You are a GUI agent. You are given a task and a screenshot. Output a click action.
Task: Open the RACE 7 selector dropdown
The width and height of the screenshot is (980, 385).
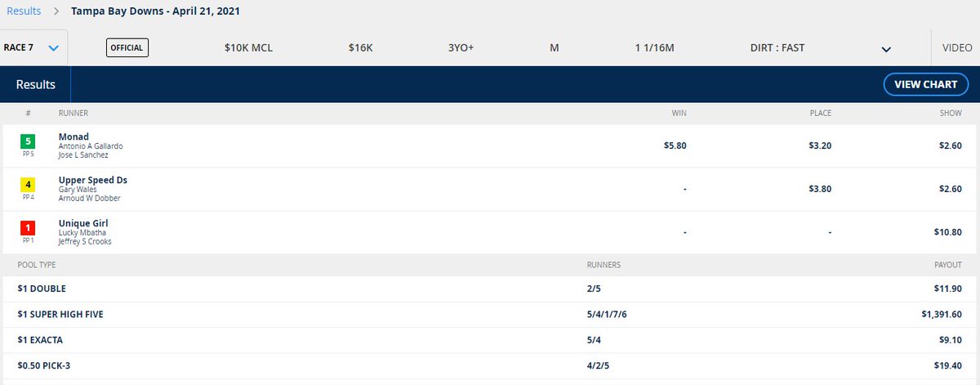point(33,47)
